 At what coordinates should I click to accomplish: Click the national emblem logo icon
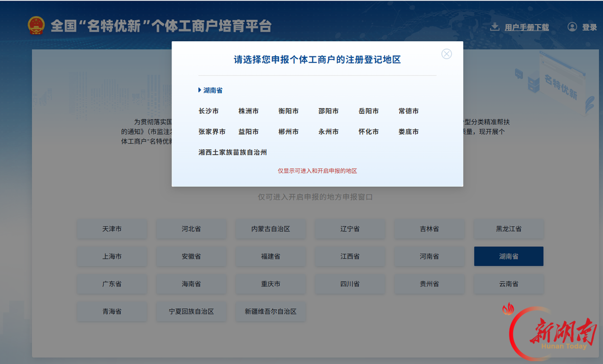coord(36,26)
